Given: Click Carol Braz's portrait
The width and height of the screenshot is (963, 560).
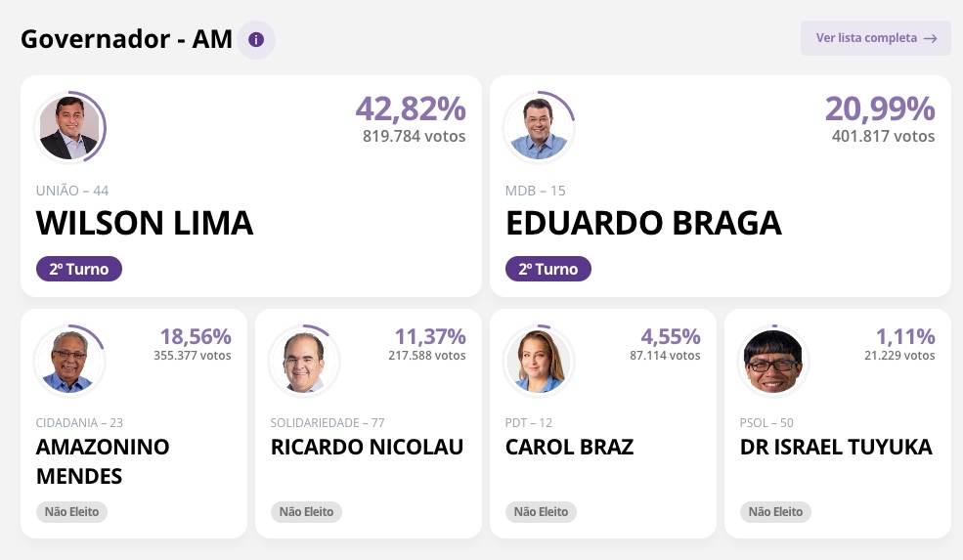Looking at the screenshot, I should click(539, 361).
